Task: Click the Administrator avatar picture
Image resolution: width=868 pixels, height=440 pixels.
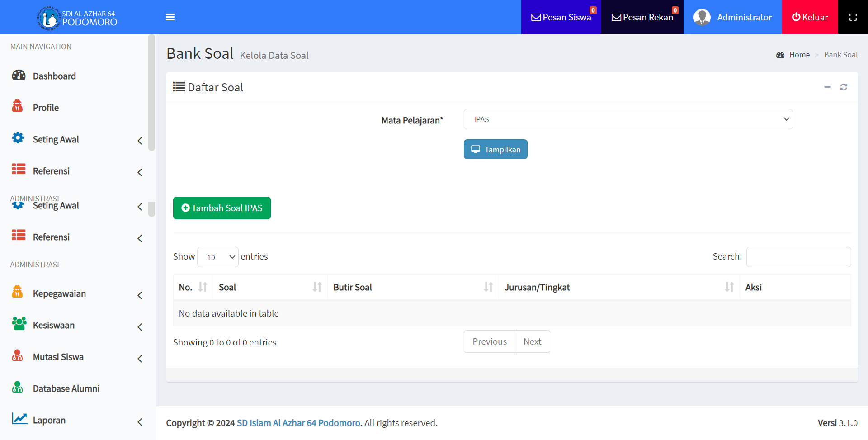Action: [702, 17]
